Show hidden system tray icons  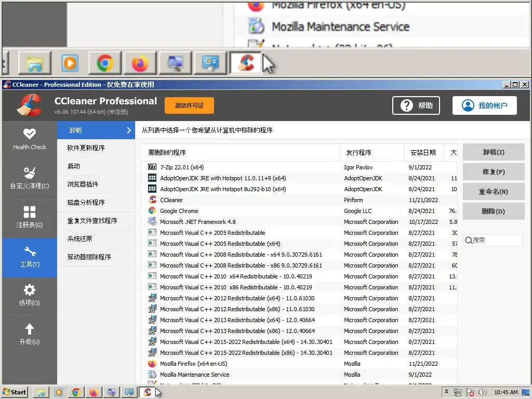(446, 392)
